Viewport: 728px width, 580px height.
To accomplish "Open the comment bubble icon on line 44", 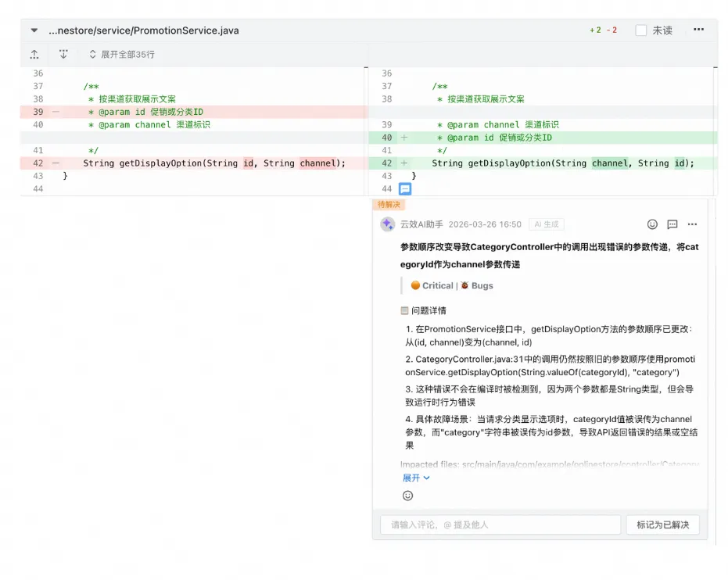I will point(405,189).
